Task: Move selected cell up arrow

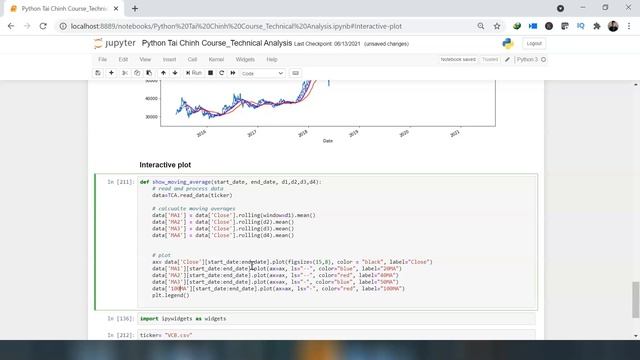Action: pyautogui.click(x=163, y=73)
